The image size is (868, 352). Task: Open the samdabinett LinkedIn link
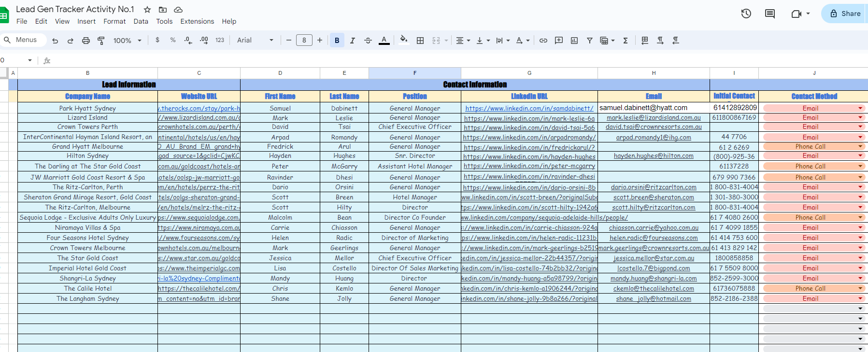(x=529, y=108)
